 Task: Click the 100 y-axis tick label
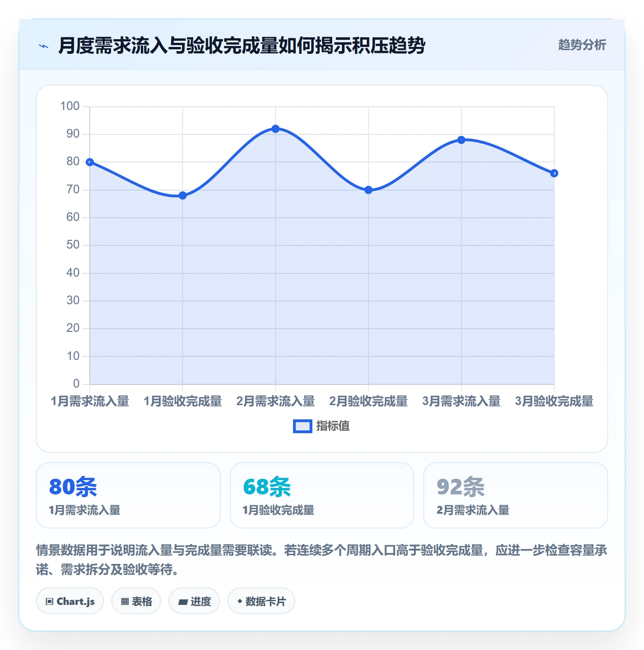click(70, 106)
